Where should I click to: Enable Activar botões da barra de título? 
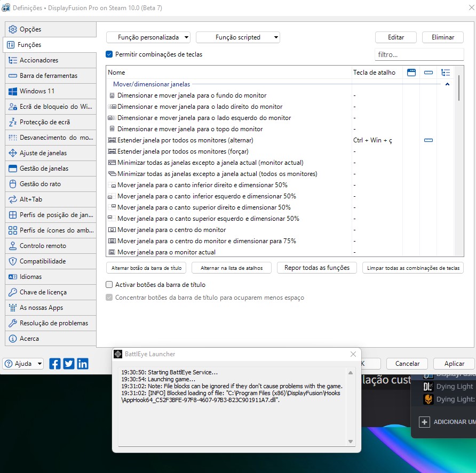coord(109,285)
